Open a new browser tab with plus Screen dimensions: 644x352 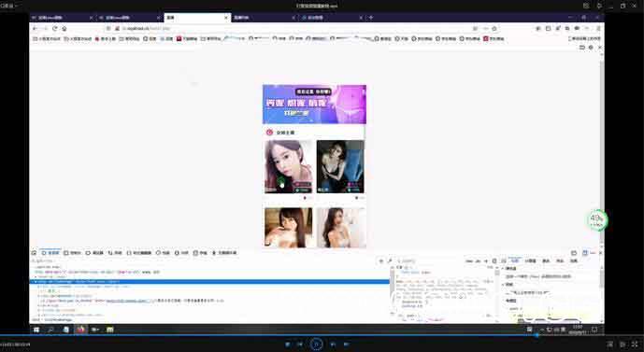pyautogui.click(x=371, y=18)
